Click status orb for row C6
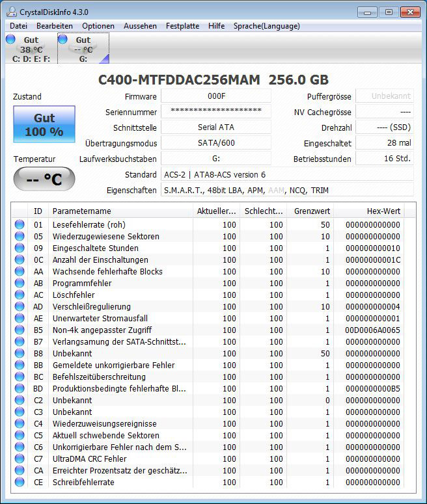This screenshot has width=427, height=504. point(20,447)
